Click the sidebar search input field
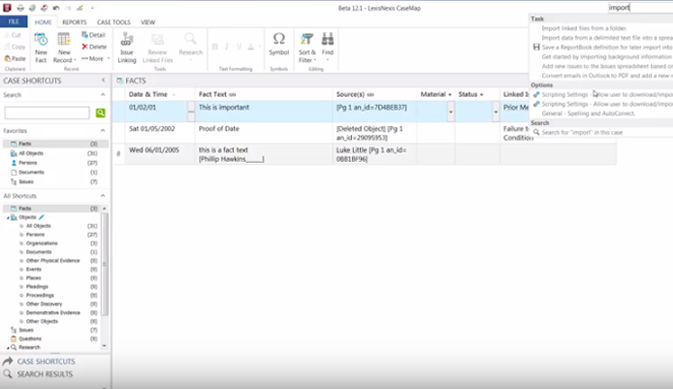673x389 pixels. tap(47, 112)
